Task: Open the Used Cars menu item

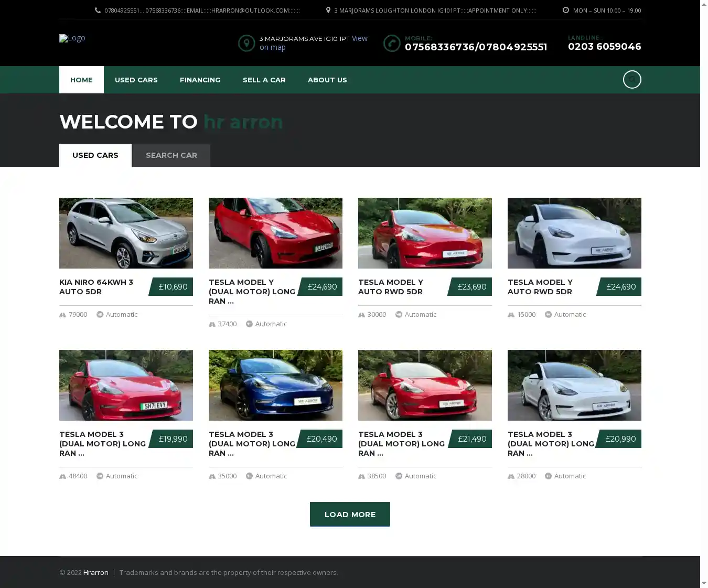Action: tap(136, 80)
